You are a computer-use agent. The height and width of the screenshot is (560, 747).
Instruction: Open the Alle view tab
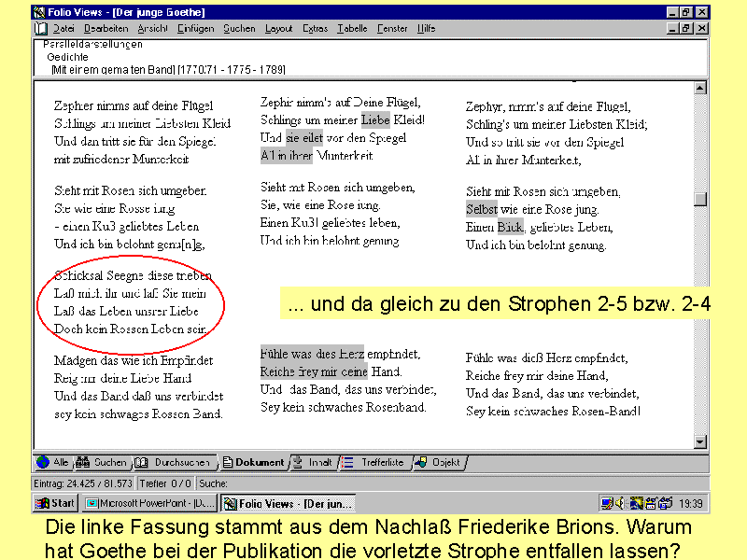[x=52, y=462]
